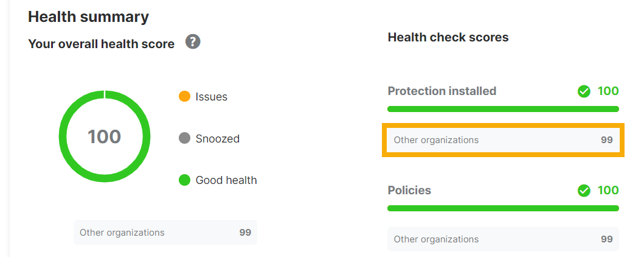The width and height of the screenshot is (644, 257).
Task: Click the 100 score in the donut center
Action: coord(105,136)
